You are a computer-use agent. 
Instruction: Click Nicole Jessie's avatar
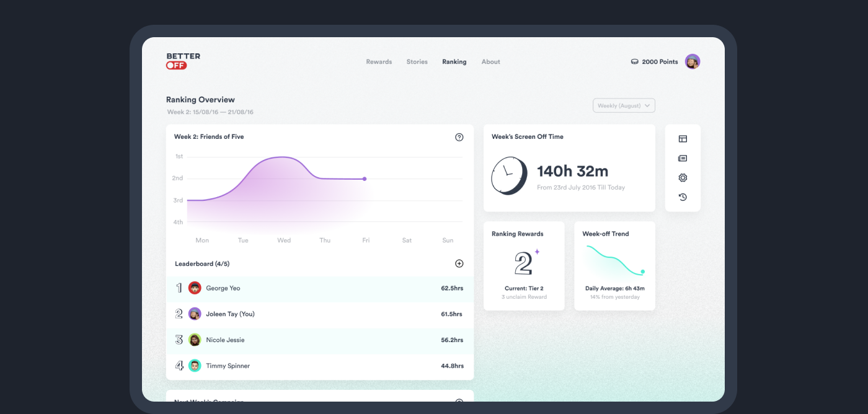(x=195, y=340)
